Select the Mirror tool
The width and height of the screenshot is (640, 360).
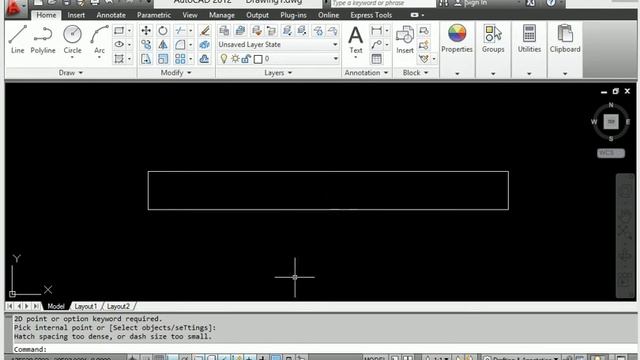[163, 44]
